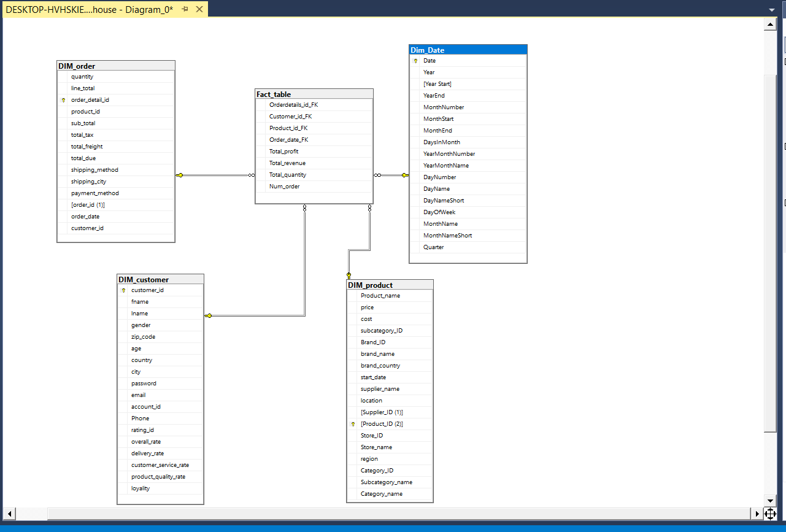Click the key endpoint at Dim_Date relationship

pyautogui.click(x=405, y=175)
